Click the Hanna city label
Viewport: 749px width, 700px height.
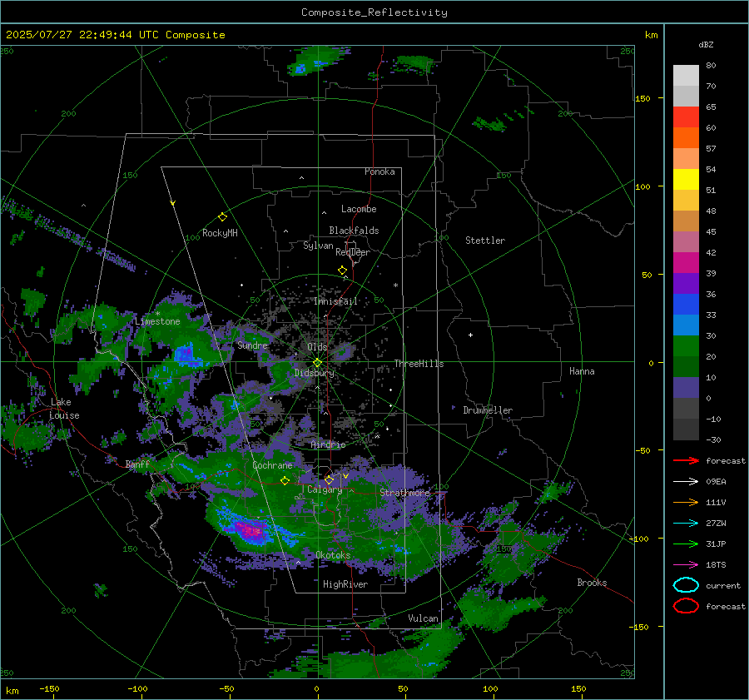click(x=582, y=371)
